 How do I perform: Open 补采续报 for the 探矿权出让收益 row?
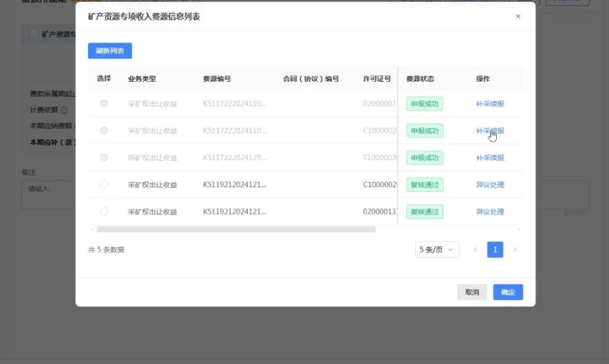coord(489,158)
